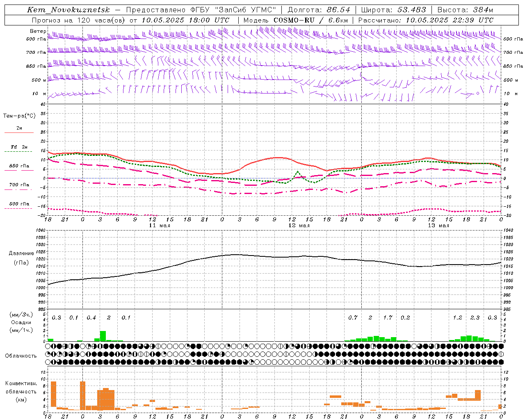Select the 500 м wind level label at left
Viewport: 525px width, 420px height.
pos(39,80)
